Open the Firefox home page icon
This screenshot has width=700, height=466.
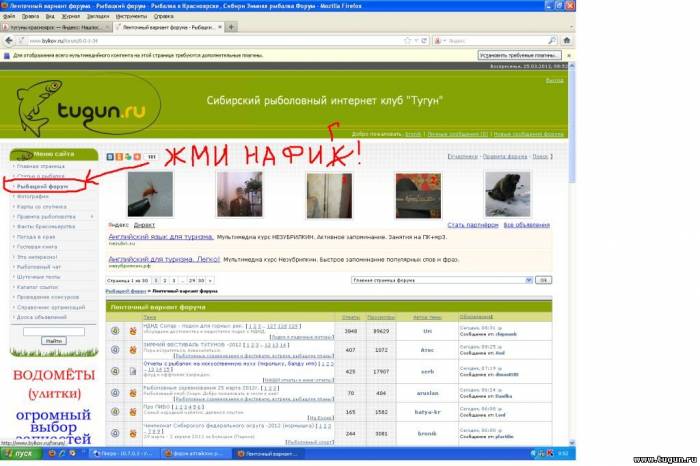(567, 41)
